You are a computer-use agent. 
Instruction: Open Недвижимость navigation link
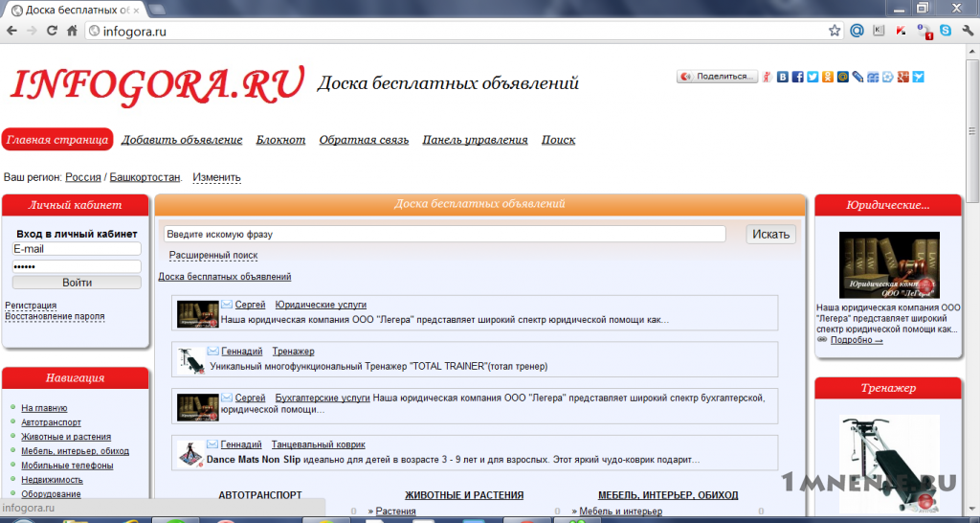[x=52, y=480]
